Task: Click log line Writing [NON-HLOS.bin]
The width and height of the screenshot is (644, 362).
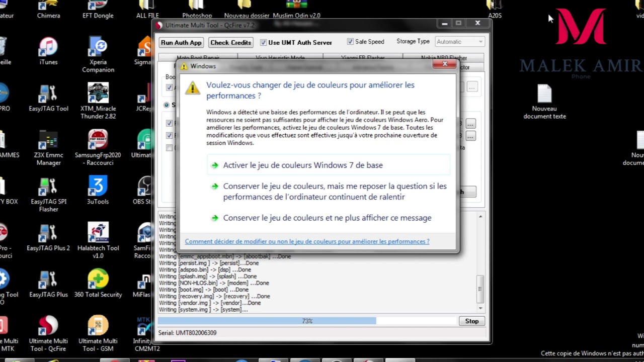Action: point(214,283)
